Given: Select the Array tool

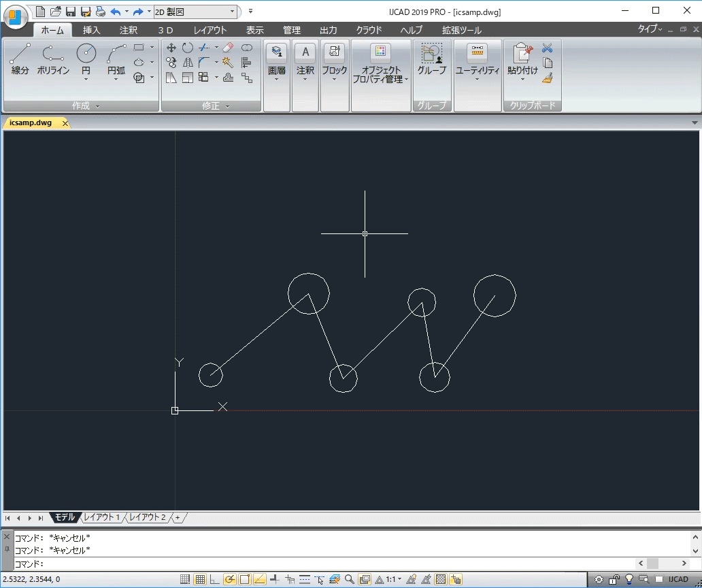Looking at the screenshot, I should 203,78.
